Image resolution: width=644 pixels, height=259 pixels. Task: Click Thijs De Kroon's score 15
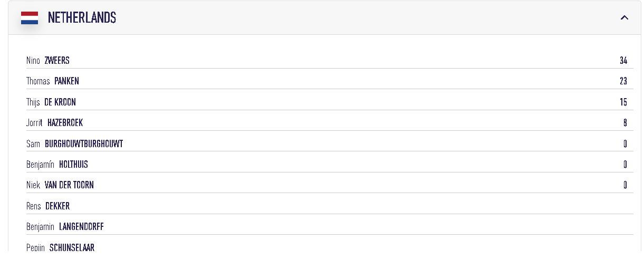click(x=623, y=102)
